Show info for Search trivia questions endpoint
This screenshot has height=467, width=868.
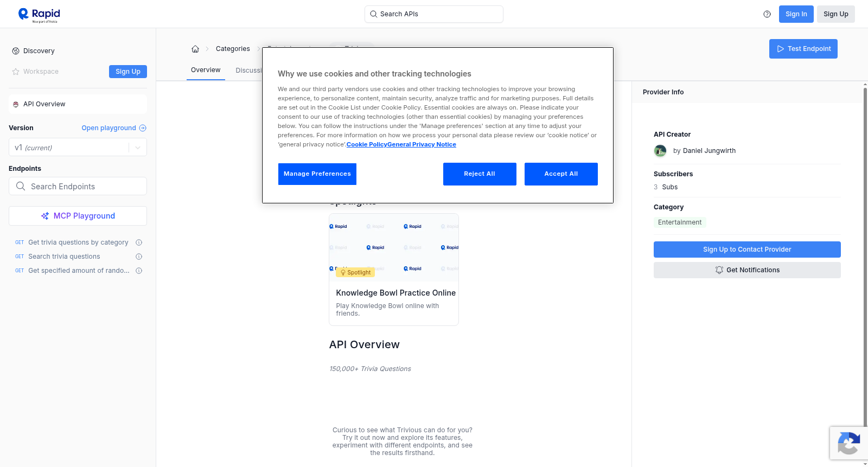coord(139,257)
